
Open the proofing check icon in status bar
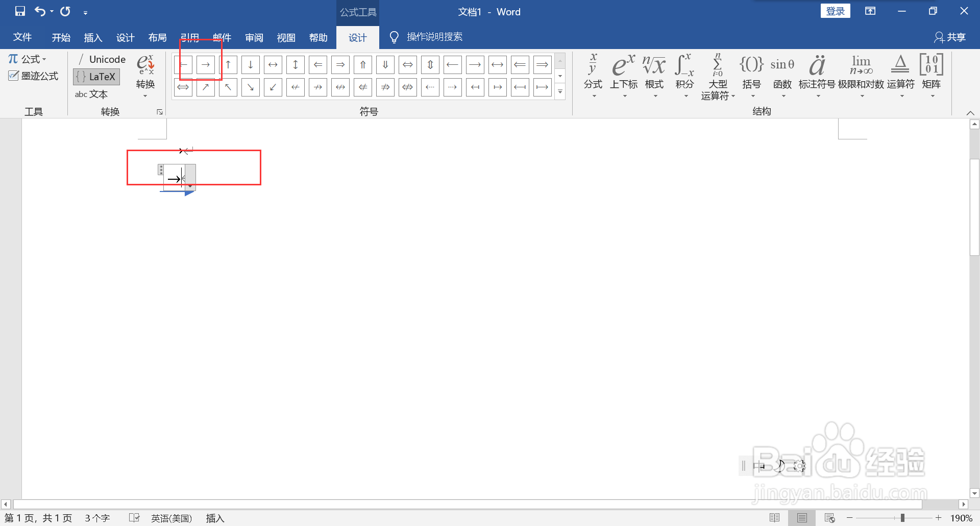point(134,518)
